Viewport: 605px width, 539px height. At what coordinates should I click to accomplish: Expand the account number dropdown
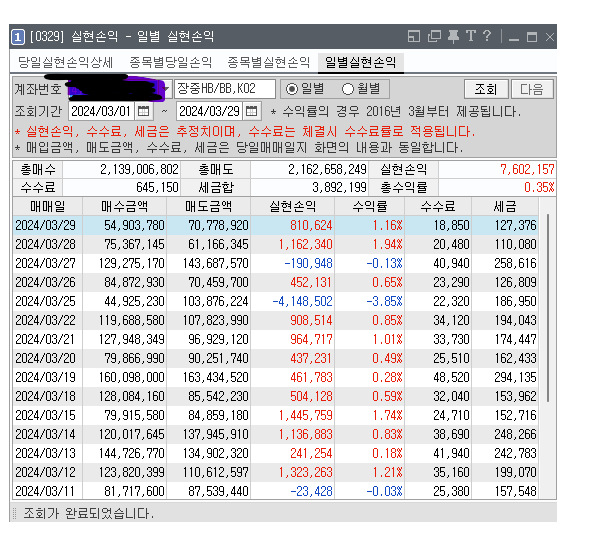click(167, 89)
